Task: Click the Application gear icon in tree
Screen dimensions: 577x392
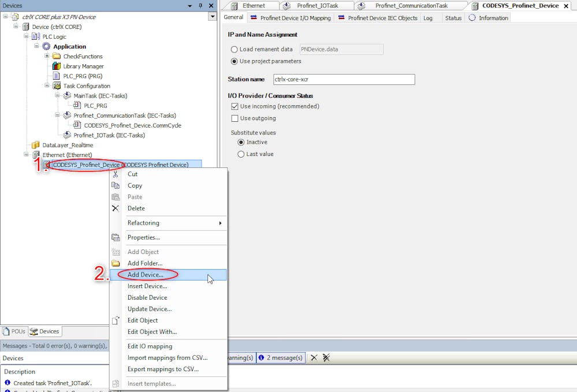Action: (46, 46)
